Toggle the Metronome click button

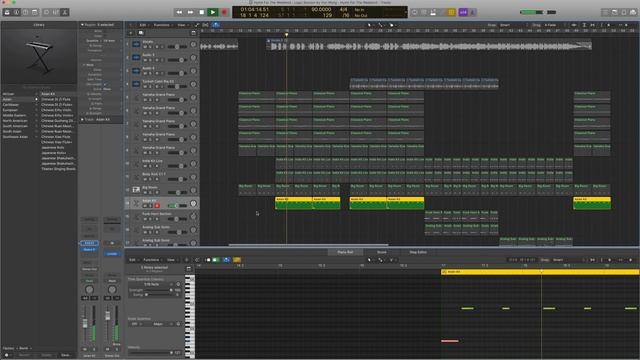coord(472,12)
